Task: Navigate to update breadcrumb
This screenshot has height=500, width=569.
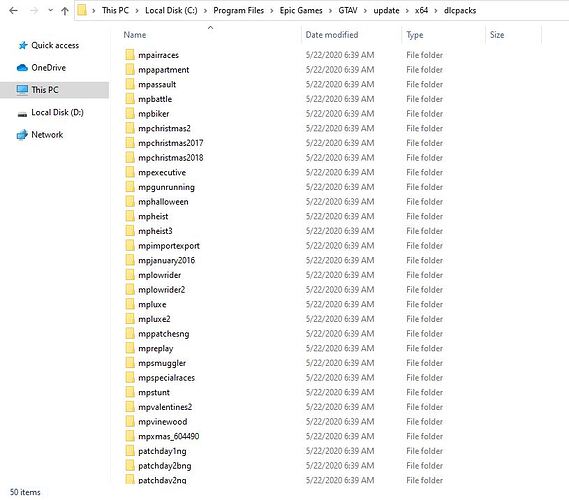Action: click(x=386, y=10)
